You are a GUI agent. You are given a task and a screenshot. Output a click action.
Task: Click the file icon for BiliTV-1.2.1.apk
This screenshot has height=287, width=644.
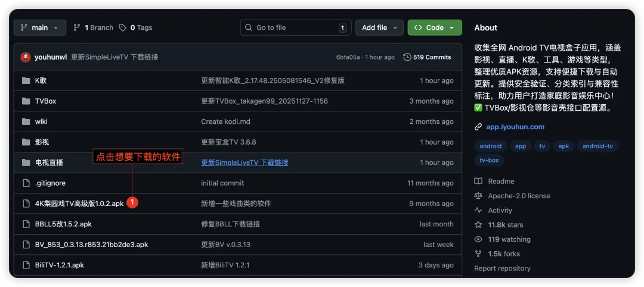click(26, 266)
